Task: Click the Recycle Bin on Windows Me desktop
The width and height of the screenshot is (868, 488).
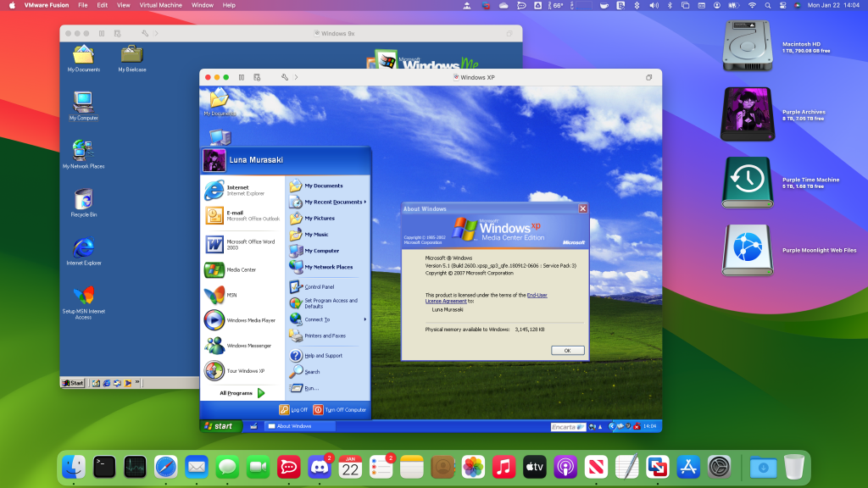Action: coord(83,200)
